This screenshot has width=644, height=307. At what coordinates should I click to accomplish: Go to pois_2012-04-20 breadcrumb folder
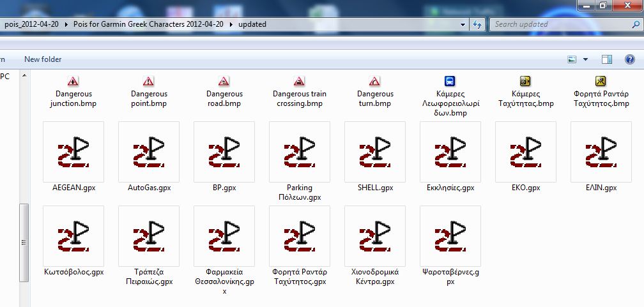point(31,24)
